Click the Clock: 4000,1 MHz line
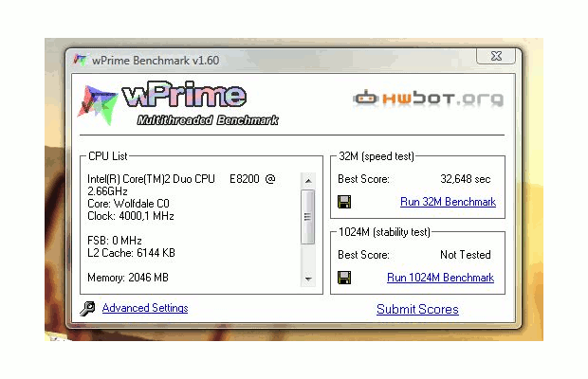 pyautogui.click(x=131, y=216)
